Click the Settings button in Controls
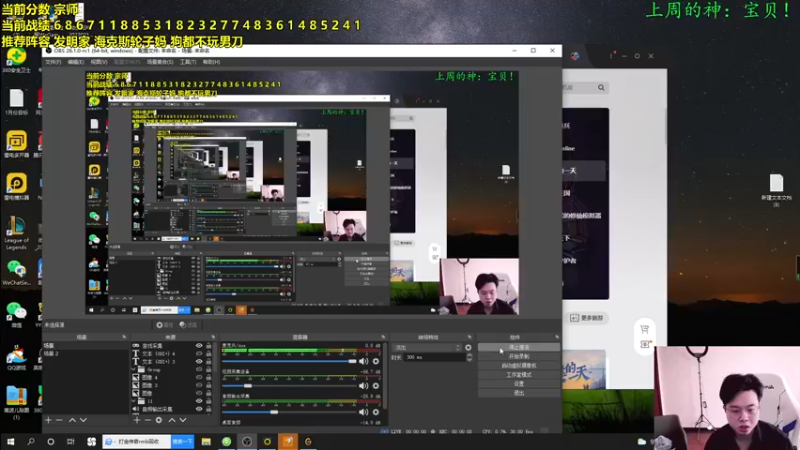Image resolution: width=800 pixels, height=450 pixels. (519, 384)
